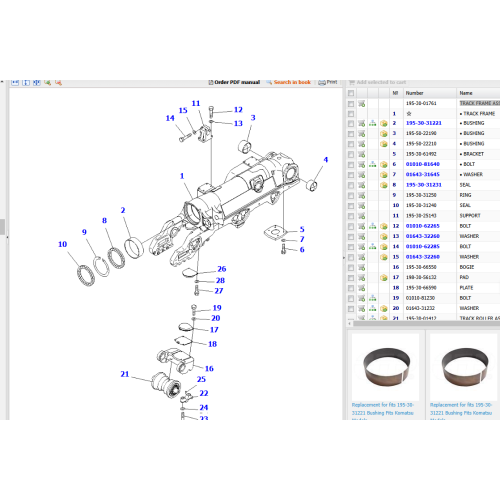Image resolution: width=500 pixels, height=500 pixels.
Task: Click diagram callout number 16
Action: coord(209,369)
